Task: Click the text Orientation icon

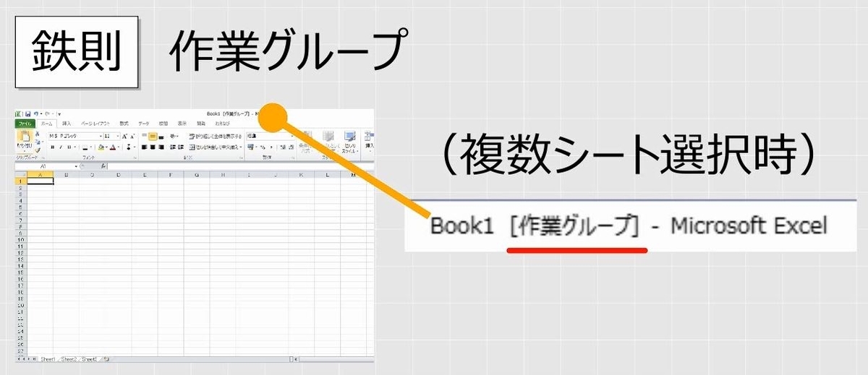Action: (x=172, y=136)
